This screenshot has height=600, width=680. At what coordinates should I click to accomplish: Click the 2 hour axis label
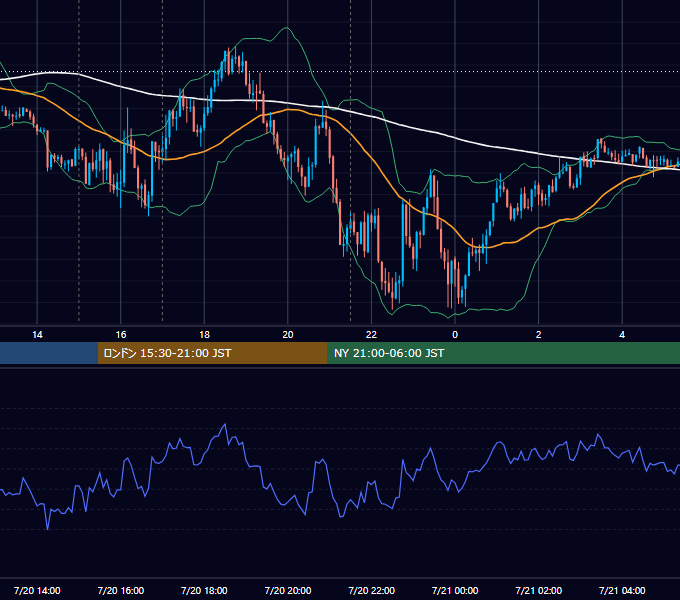538,335
